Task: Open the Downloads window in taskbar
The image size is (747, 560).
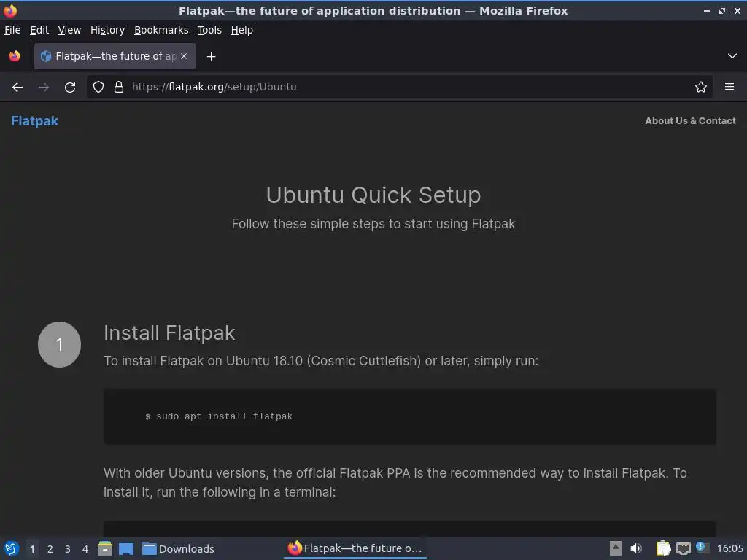Action: point(178,548)
